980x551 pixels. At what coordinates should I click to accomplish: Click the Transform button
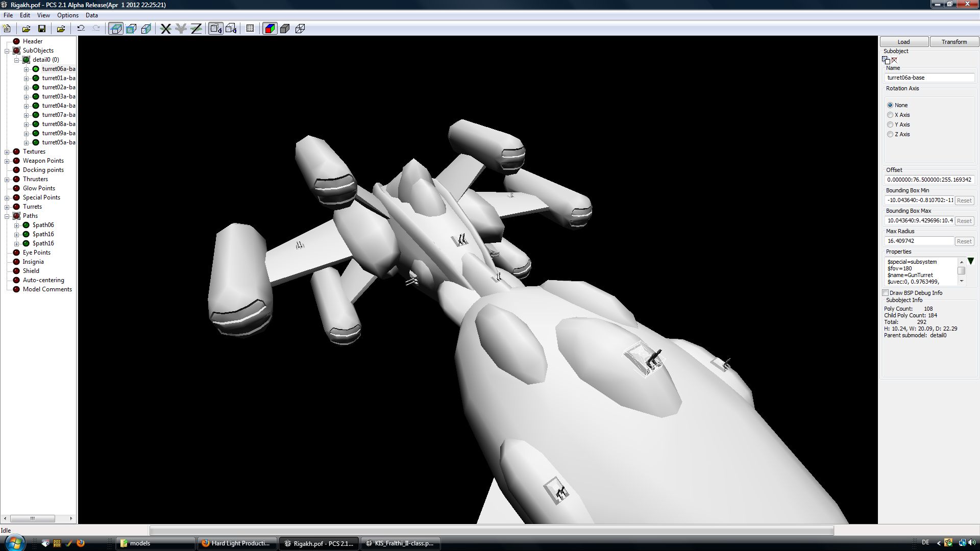coord(953,42)
